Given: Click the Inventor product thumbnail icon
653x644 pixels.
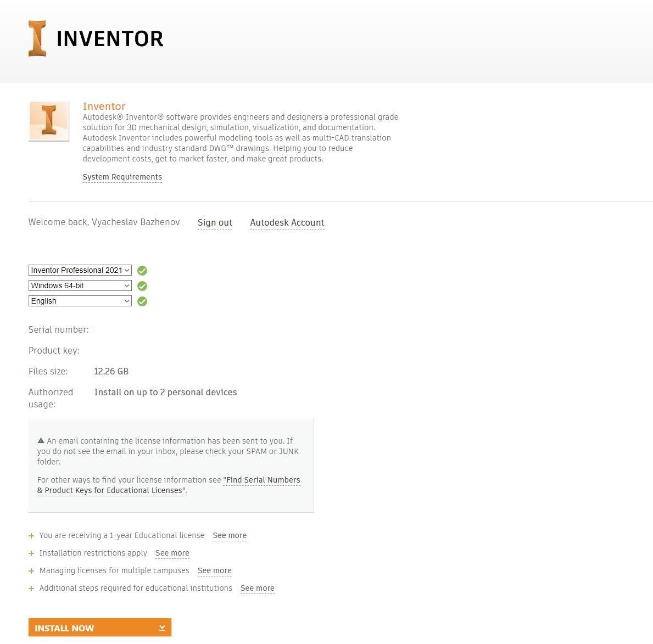Looking at the screenshot, I should [x=49, y=121].
